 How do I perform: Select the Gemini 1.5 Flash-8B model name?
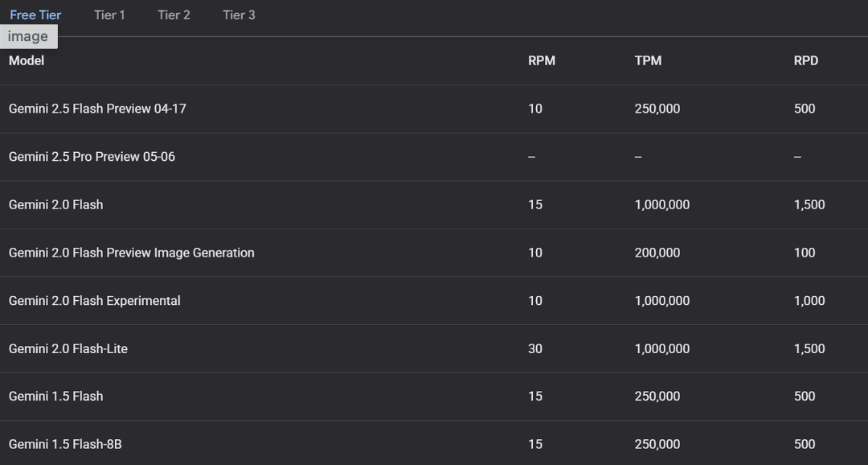click(x=65, y=444)
